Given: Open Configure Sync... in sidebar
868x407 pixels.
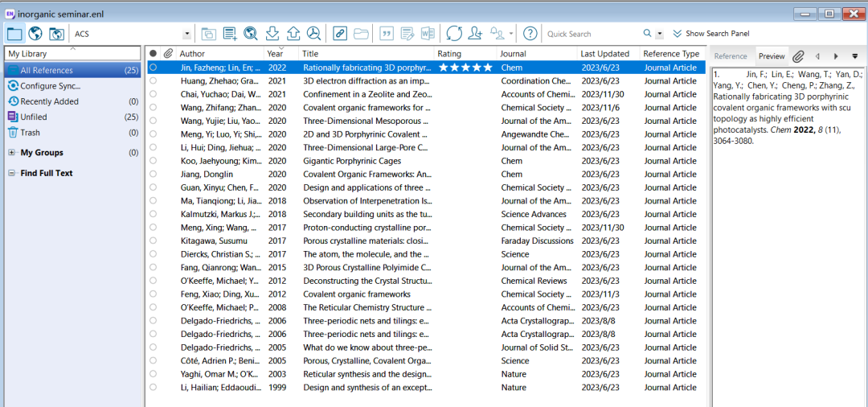Looking at the screenshot, I should click(x=51, y=86).
